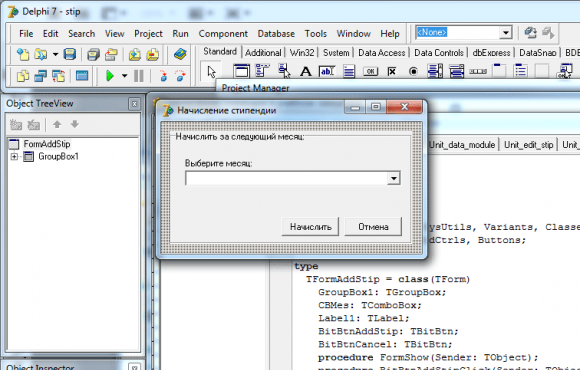Viewport: 580px width, 370px height.
Task: Select the RadioButton component in palette
Action: [414, 71]
